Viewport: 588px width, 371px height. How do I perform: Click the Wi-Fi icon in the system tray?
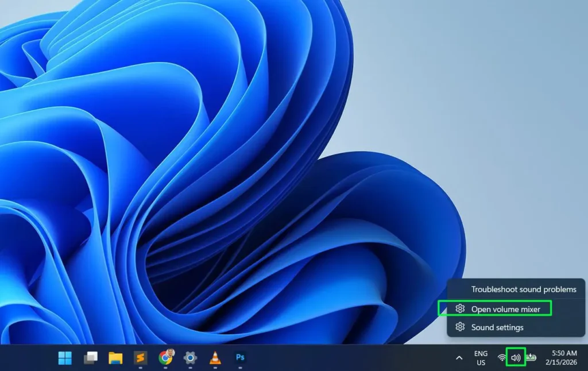tap(501, 358)
